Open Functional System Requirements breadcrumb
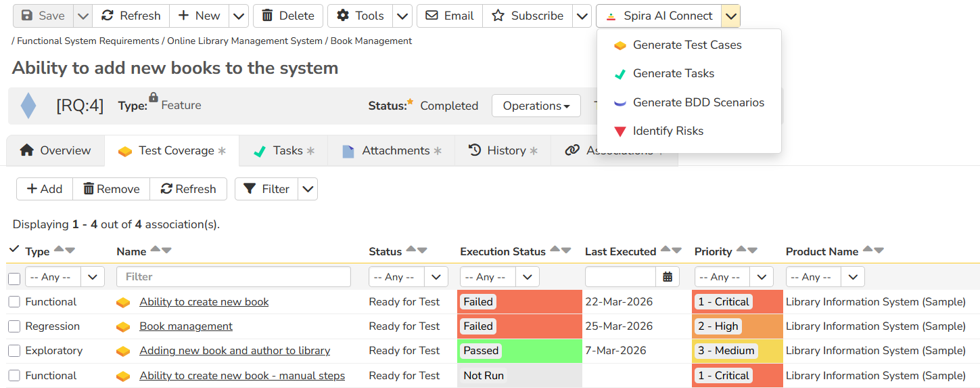 [88, 41]
